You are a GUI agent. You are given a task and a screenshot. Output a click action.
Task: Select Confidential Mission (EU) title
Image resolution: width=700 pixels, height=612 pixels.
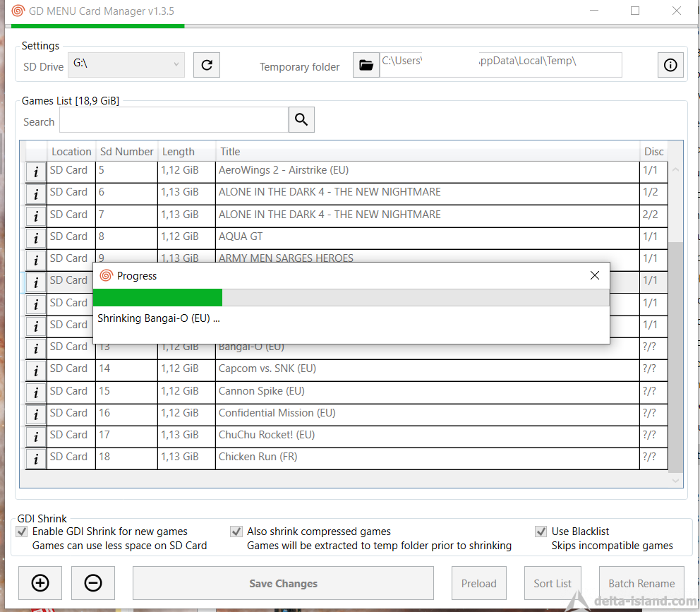[277, 413]
